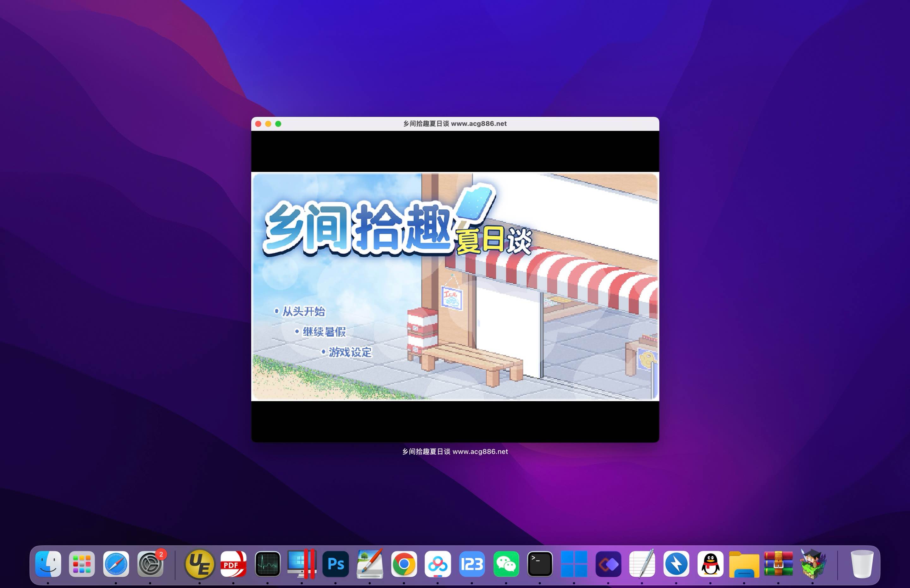Open the 游戏设定 game settings option

[347, 352]
